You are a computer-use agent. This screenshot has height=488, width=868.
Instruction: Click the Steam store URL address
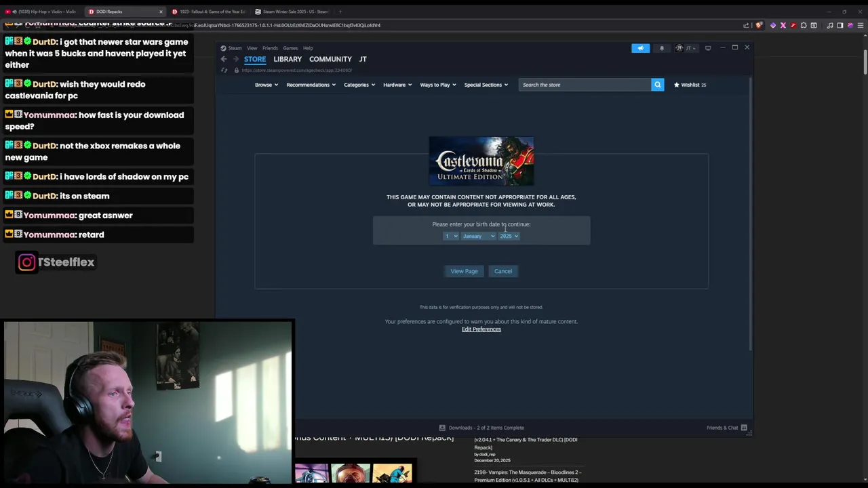click(x=296, y=70)
